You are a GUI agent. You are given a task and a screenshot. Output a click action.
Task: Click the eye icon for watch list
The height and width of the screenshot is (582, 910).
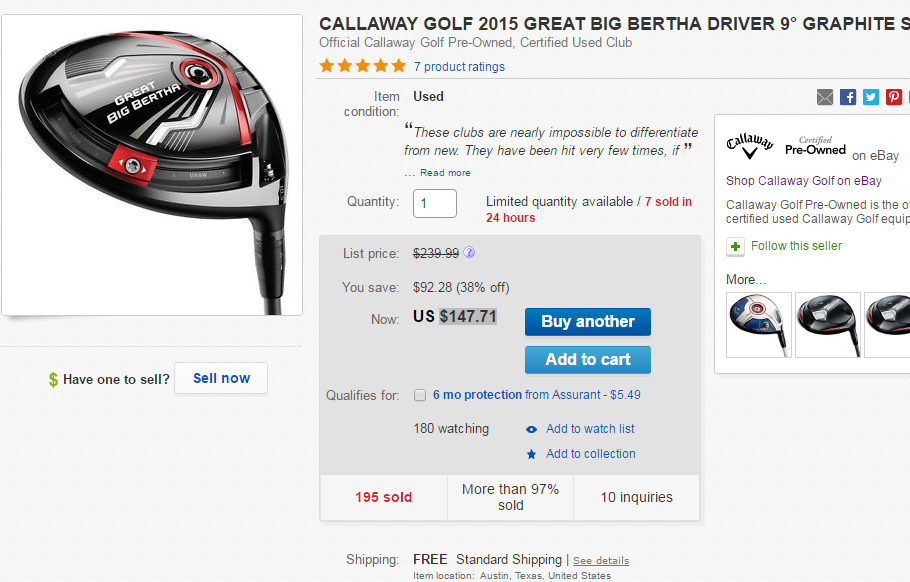click(x=532, y=429)
